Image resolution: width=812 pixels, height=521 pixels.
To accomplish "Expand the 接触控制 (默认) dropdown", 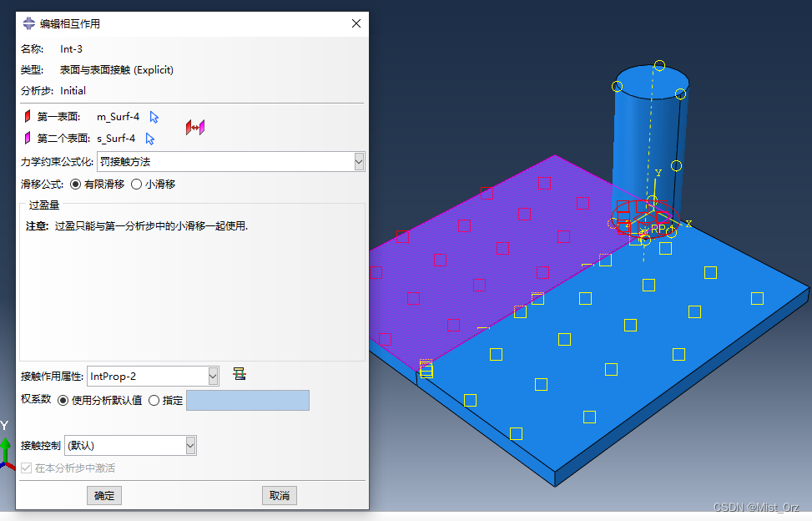I will coord(190,446).
